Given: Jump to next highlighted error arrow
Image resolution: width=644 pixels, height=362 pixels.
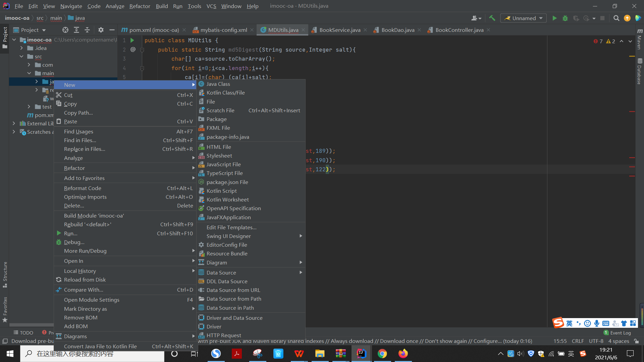Looking at the screenshot, I should click(630, 41).
